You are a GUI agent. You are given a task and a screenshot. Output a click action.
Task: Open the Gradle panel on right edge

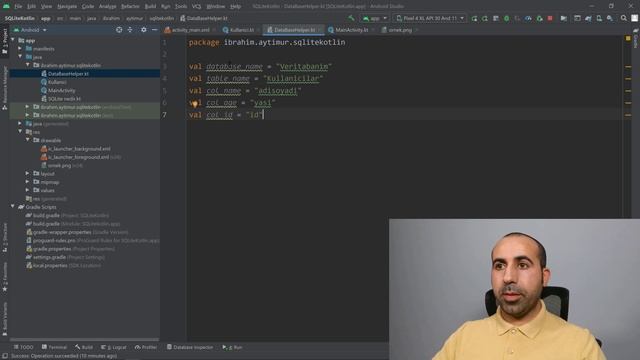coord(636,38)
